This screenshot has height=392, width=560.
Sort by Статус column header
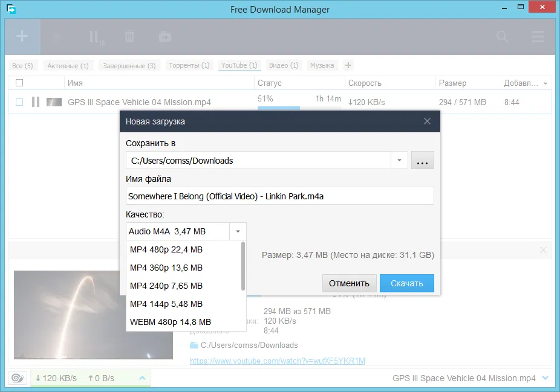(x=299, y=83)
